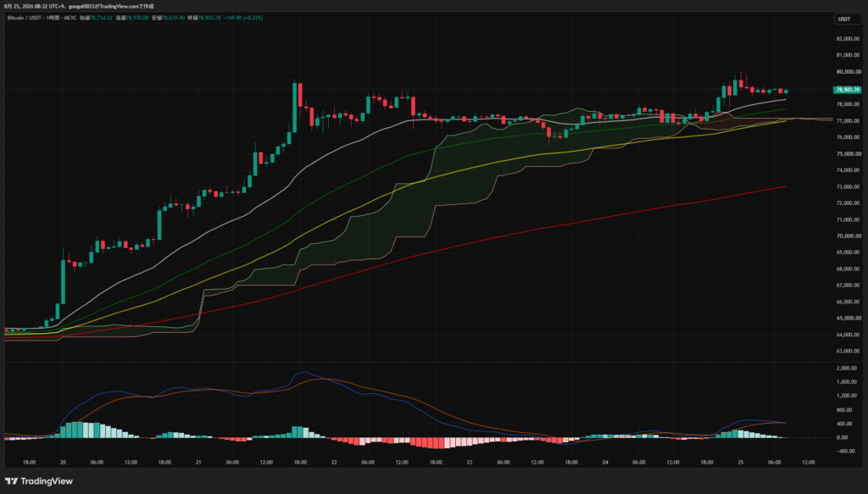Click the day 23 label on time axis

point(470,463)
